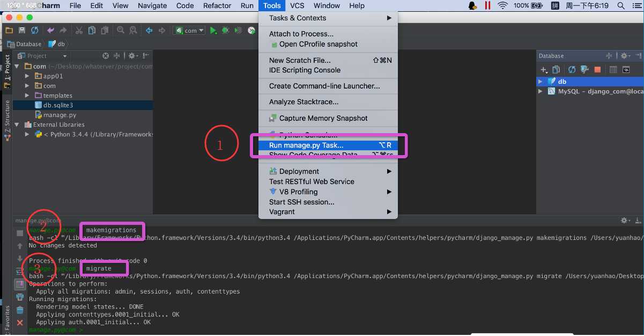Click the Replace magnifier icon
Image resolution: width=644 pixels, height=336 pixels.
point(132,31)
